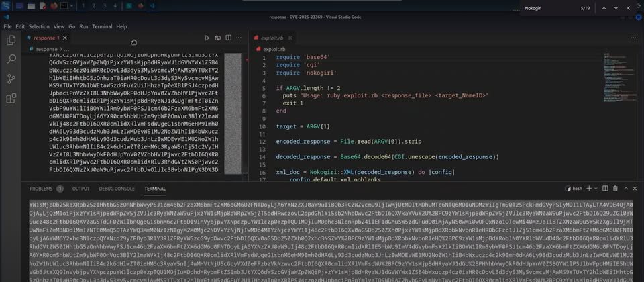Switch to the DEBUG CONSOLE panel tab
Image resolution: width=644 pixels, height=282 pixels.
point(117,189)
